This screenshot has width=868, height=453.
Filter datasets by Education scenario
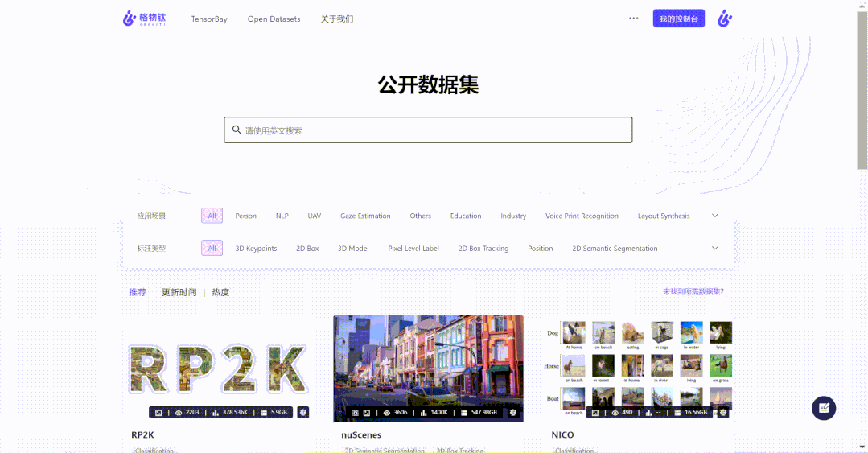[x=466, y=216]
